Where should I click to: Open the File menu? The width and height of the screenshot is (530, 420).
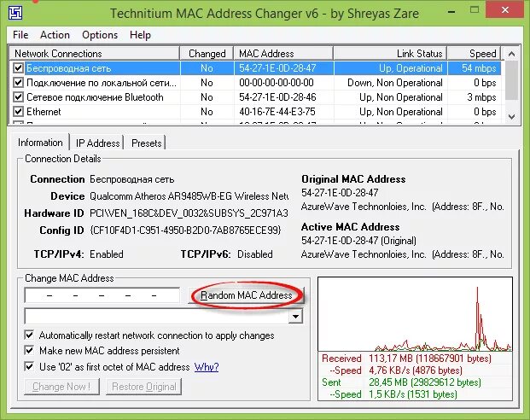point(20,35)
